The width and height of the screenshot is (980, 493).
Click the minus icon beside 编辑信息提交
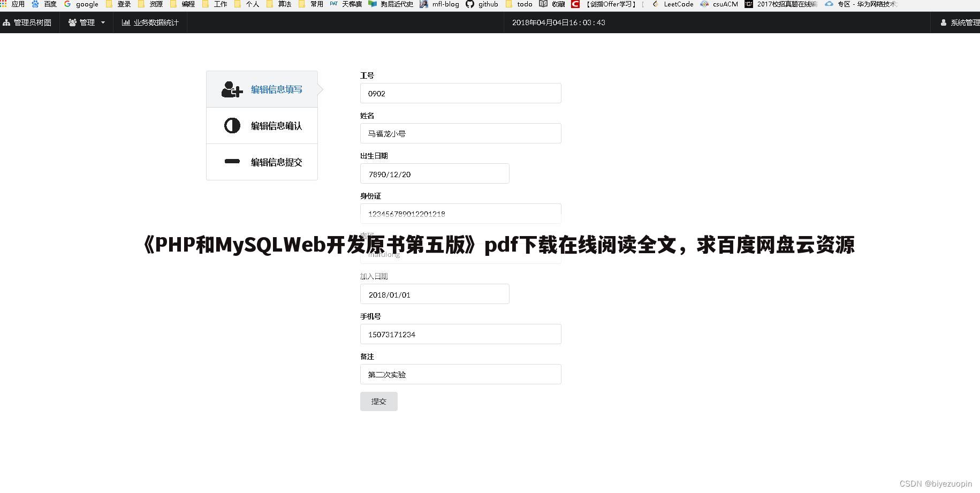coord(232,161)
